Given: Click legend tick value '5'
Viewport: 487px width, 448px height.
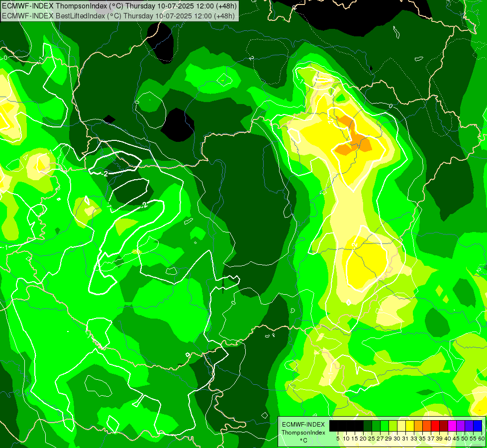Looking at the screenshot, I should 338,439.
